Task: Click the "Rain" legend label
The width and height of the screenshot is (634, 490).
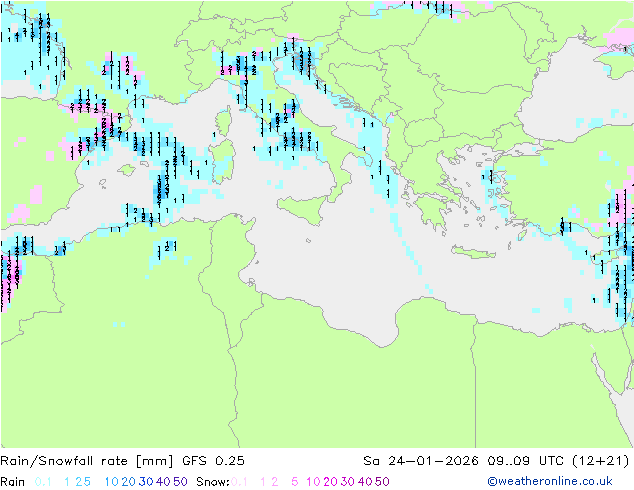Action: (x=13, y=482)
